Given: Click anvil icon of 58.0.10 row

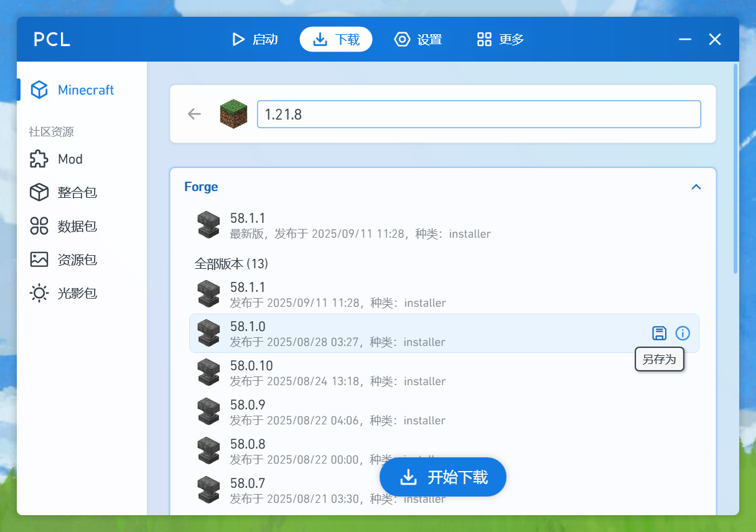Looking at the screenshot, I should point(208,372).
